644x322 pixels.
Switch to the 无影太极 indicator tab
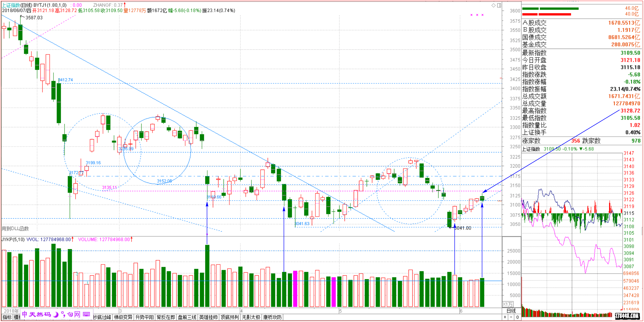[x=251, y=317]
